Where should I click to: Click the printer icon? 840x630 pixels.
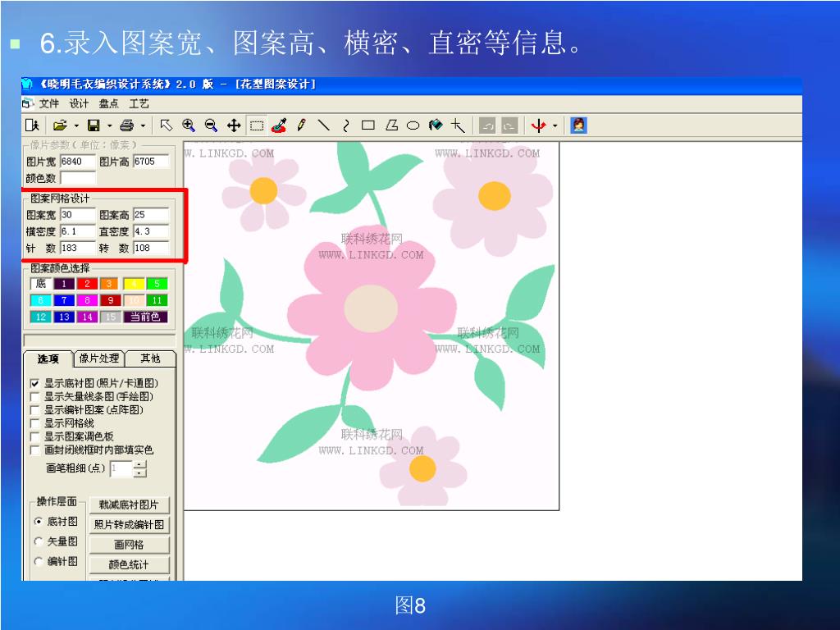pos(127,126)
